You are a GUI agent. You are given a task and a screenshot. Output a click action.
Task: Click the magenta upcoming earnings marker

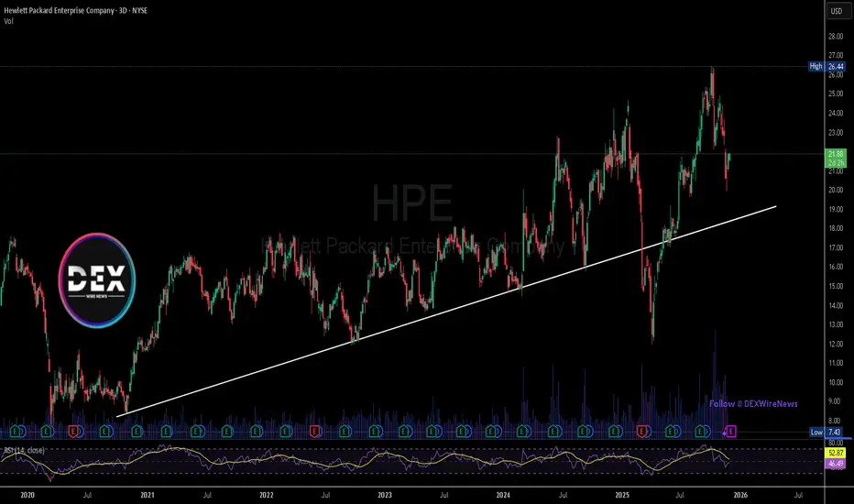tap(731, 432)
